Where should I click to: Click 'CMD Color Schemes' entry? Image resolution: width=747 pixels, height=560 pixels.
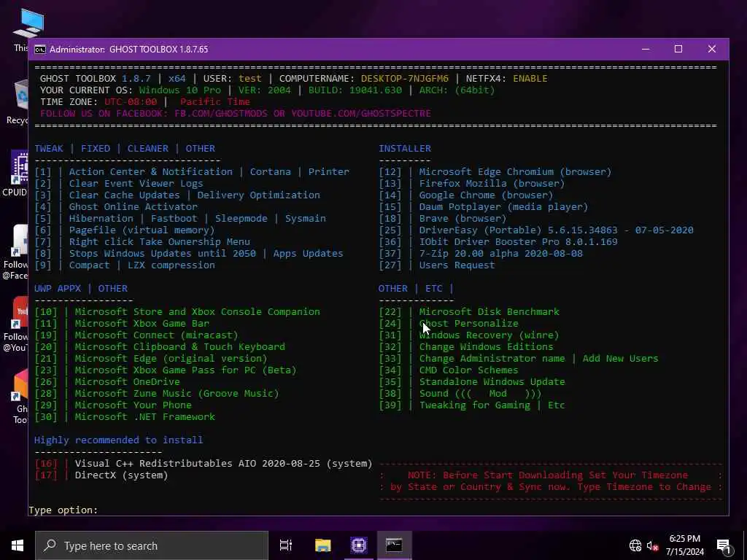469,370
